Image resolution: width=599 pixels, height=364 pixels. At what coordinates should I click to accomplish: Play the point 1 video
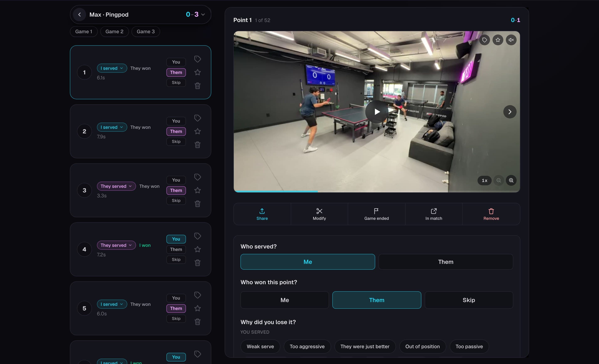click(x=377, y=112)
